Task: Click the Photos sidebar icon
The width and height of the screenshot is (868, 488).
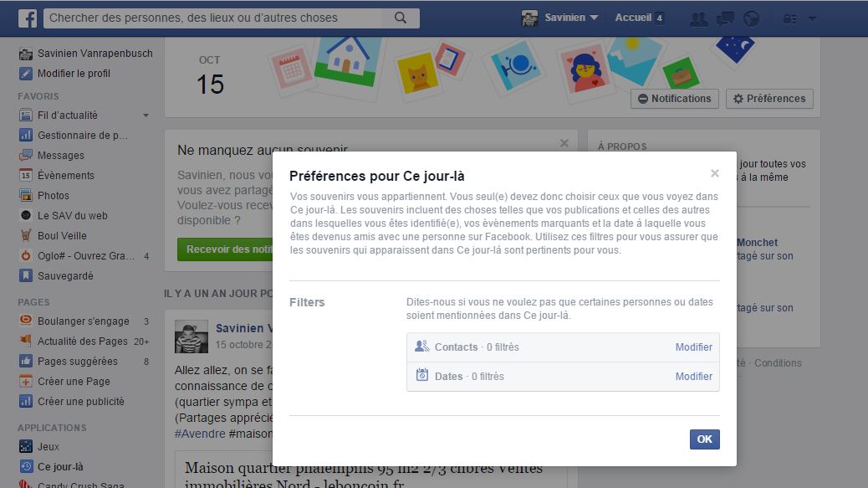Action: click(25, 196)
